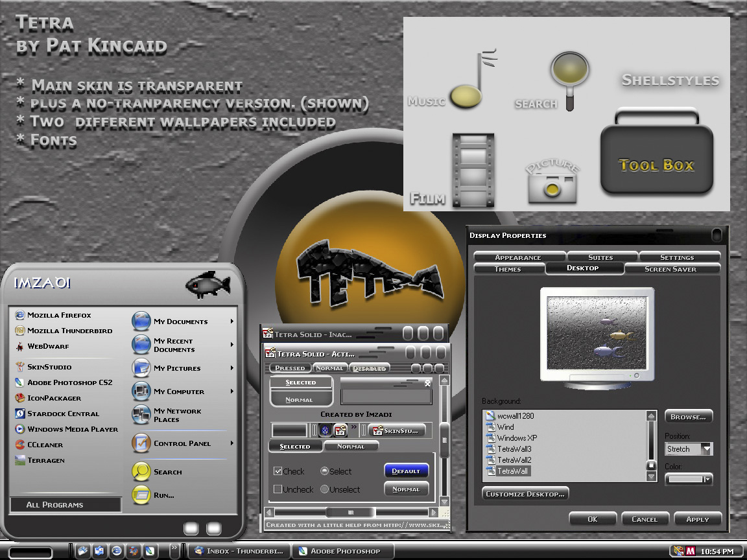Expand the My Recent Documents submenu arrow
The height and width of the screenshot is (560, 747).
[232, 344]
